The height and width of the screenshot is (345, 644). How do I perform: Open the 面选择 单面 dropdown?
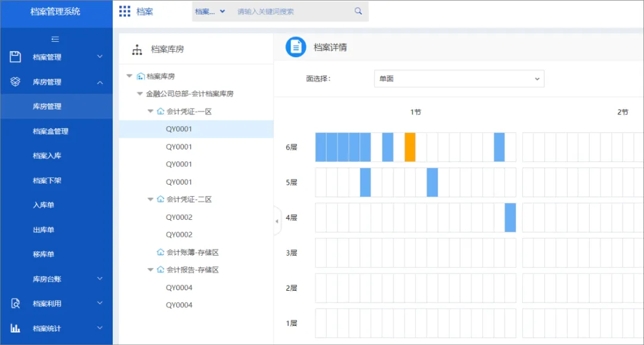coord(459,79)
